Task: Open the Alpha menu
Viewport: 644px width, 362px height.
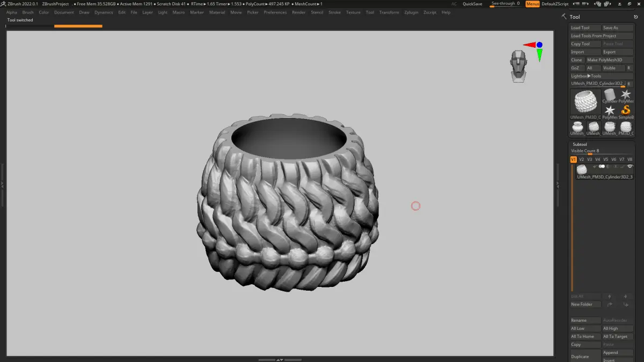Action: pos(12,12)
